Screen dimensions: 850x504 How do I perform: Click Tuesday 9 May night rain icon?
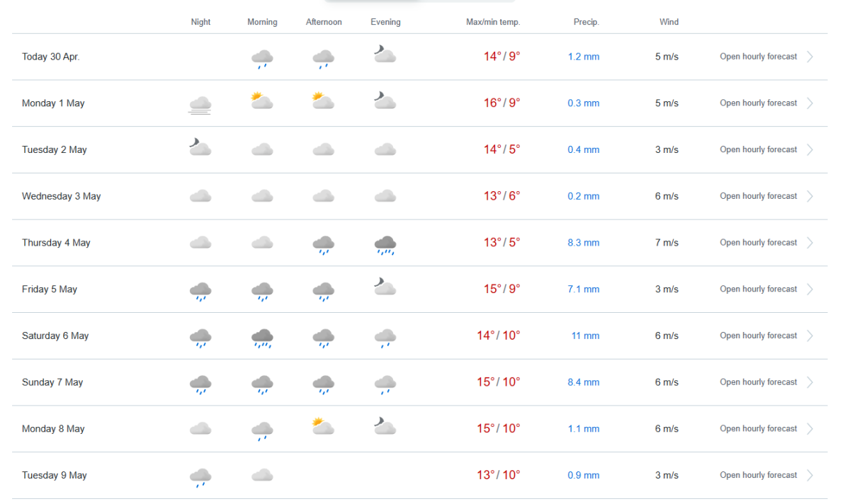click(x=200, y=478)
